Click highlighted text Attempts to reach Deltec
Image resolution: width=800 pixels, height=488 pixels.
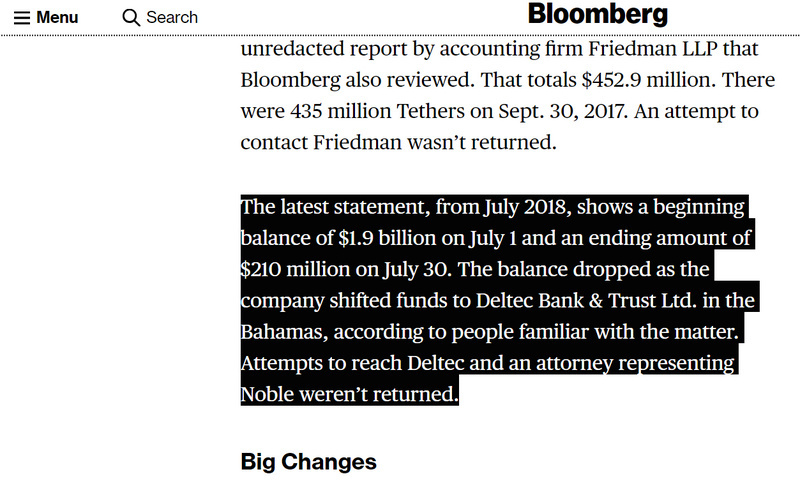pyautogui.click(x=352, y=363)
